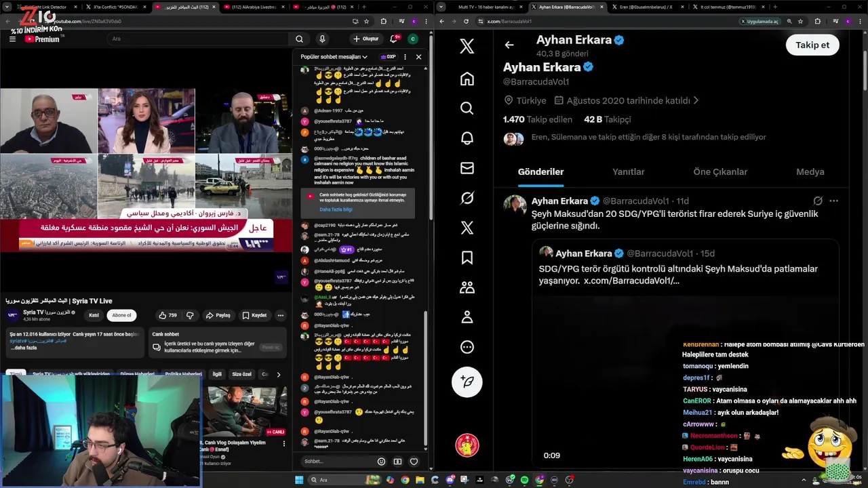Start YouTube voice search microphone
The width and height of the screenshot is (868, 488).
tap(322, 39)
